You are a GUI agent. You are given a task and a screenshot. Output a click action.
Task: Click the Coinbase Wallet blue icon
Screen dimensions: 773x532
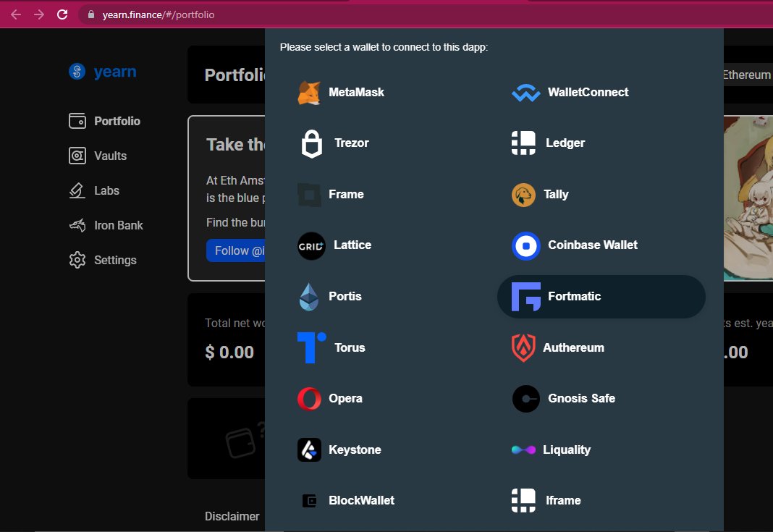click(526, 245)
